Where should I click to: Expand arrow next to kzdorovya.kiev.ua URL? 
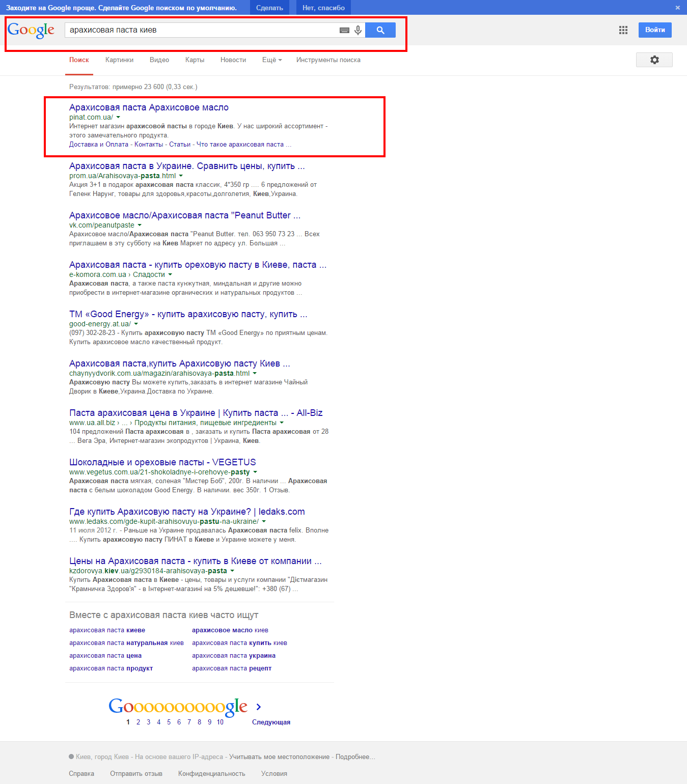(232, 571)
